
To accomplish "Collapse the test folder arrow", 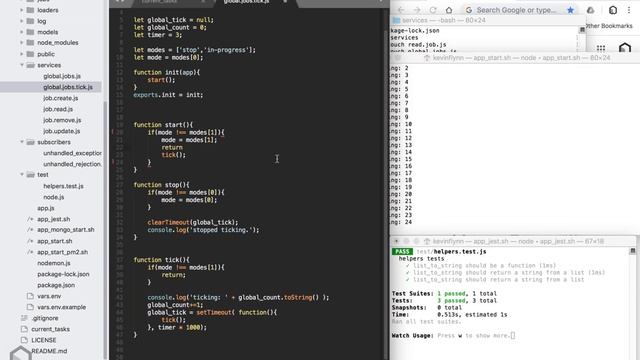I will [x=22, y=175].
